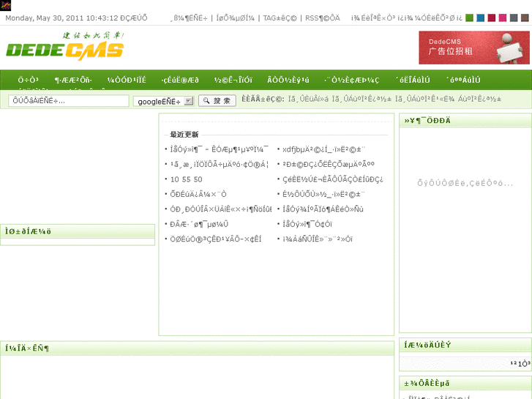Viewport: 532px width, 399px height.
Task: Open the "10 55 50" article link
Action: point(187,179)
